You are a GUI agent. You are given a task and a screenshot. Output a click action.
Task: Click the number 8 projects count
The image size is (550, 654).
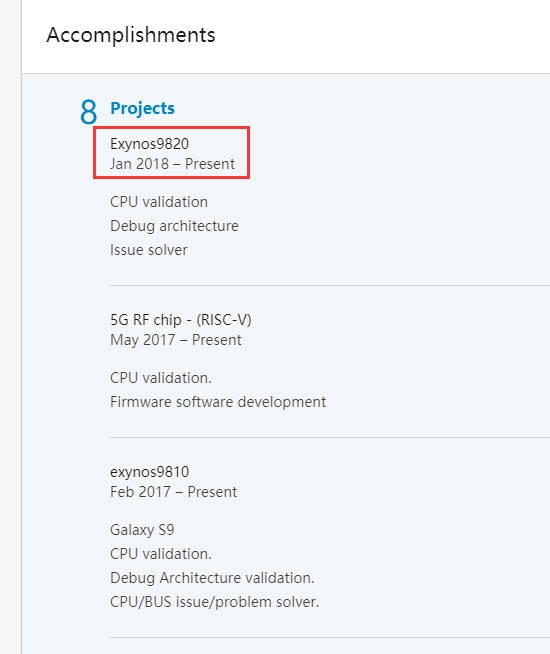[88, 112]
